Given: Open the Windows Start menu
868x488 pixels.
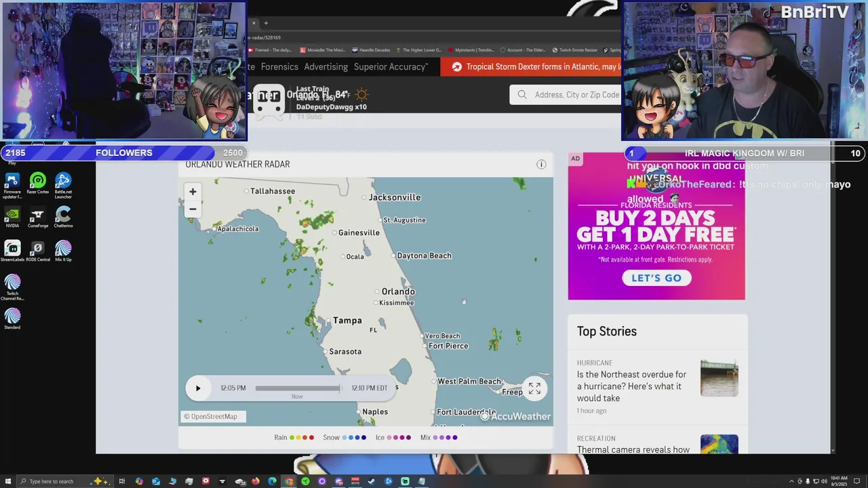Looking at the screenshot, I should tap(7, 481).
